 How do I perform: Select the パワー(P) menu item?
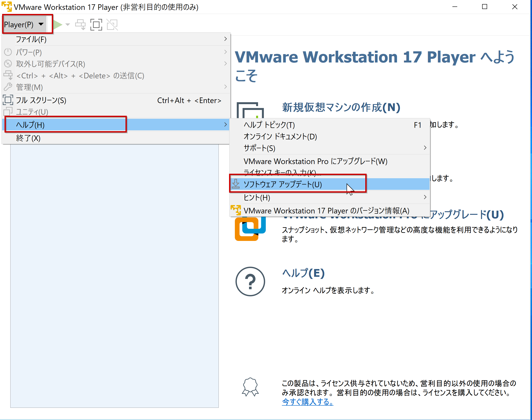click(x=116, y=52)
